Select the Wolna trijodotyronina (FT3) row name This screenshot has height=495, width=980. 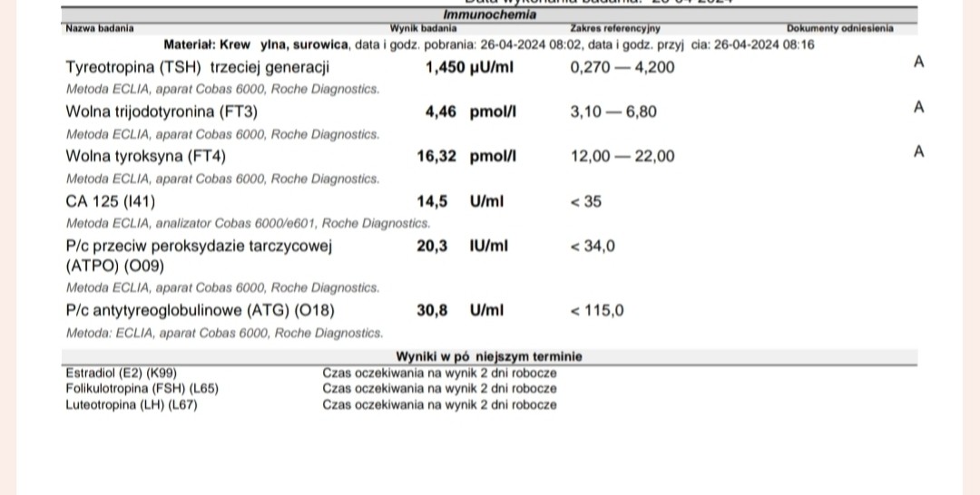point(162,112)
